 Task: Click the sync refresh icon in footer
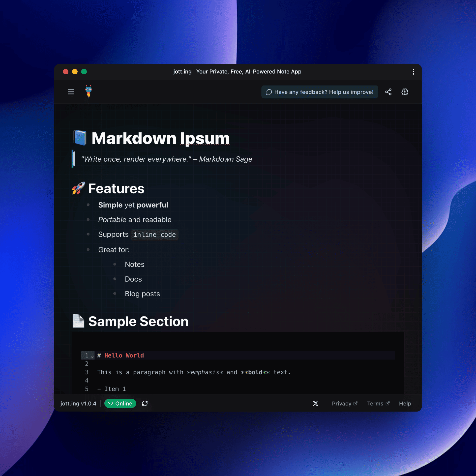pyautogui.click(x=145, y=403)
